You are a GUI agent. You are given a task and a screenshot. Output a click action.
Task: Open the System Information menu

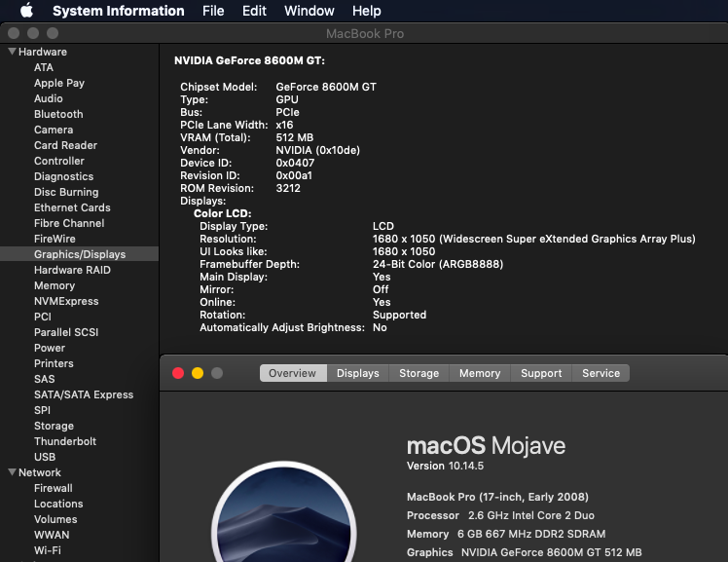119,11
